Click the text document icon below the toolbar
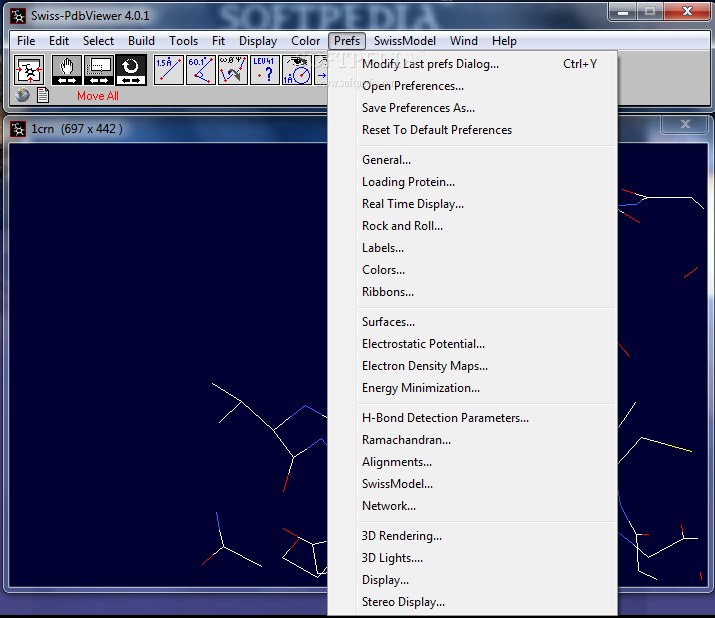 [43, 95]
